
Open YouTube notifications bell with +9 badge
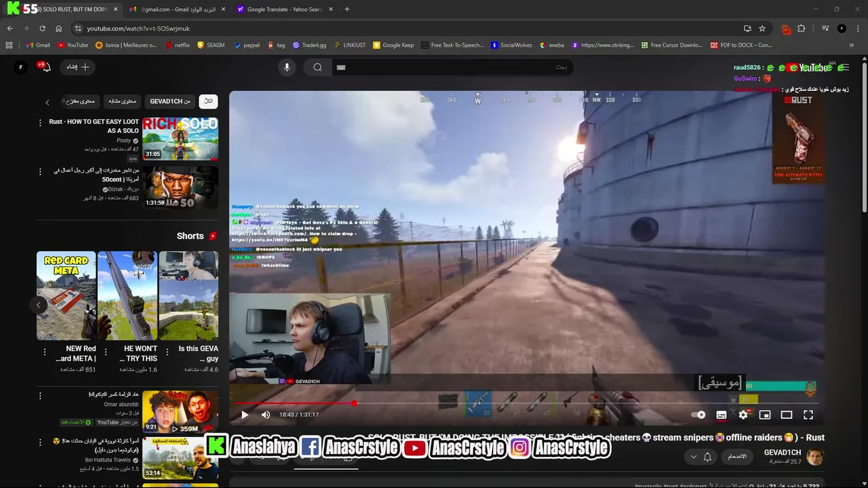tap(45, 67)
